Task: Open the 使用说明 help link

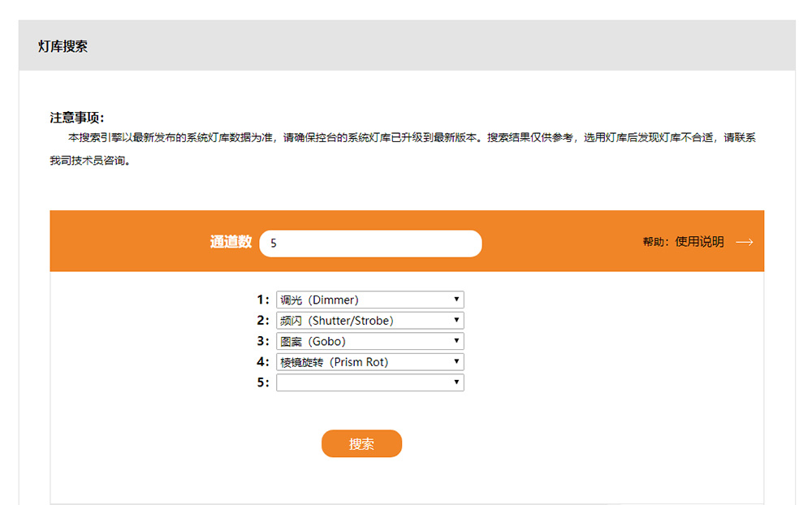Action: 699,242
